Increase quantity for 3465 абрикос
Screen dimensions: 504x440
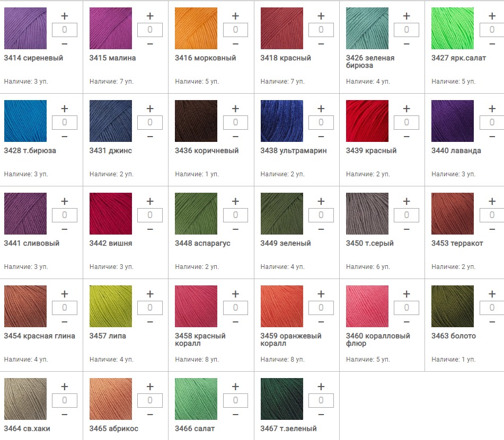150,387
